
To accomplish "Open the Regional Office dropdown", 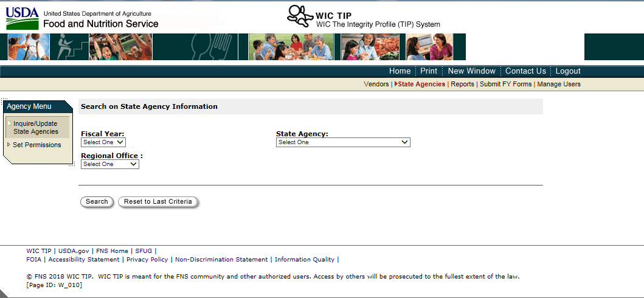I will 110,164.
